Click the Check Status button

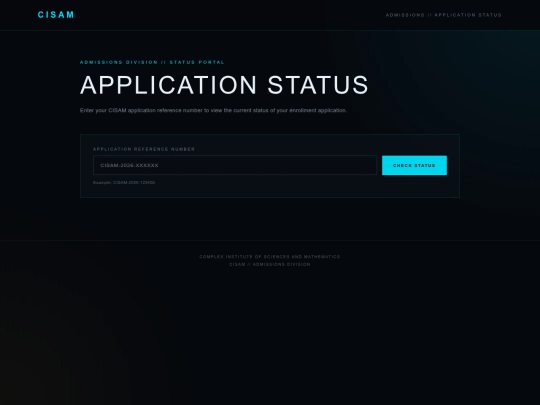click(x=414, y=165)
